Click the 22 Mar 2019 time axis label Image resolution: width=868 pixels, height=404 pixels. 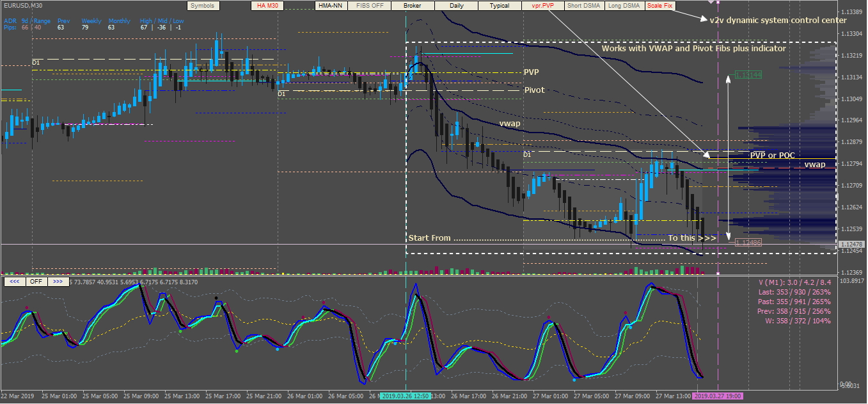pos(17,396)
